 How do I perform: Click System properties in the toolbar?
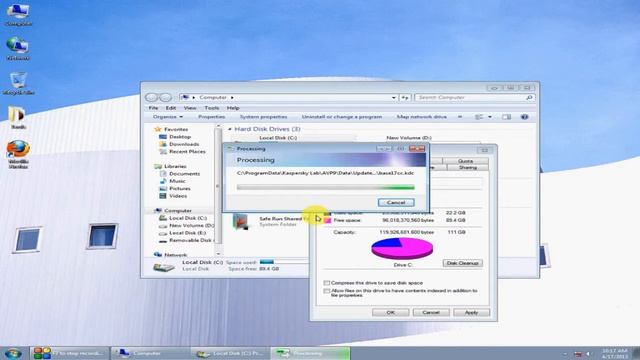coord(263,117)
